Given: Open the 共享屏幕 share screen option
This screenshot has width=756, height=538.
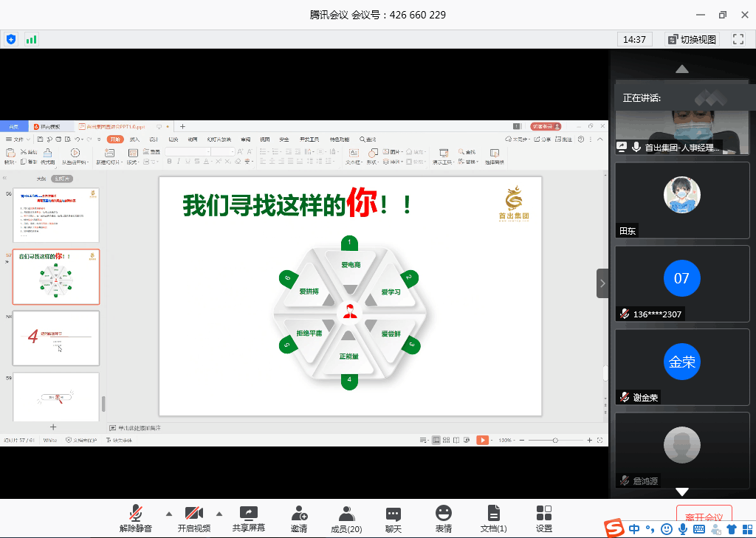Looking at the screenshot, I should pos(249,519).
